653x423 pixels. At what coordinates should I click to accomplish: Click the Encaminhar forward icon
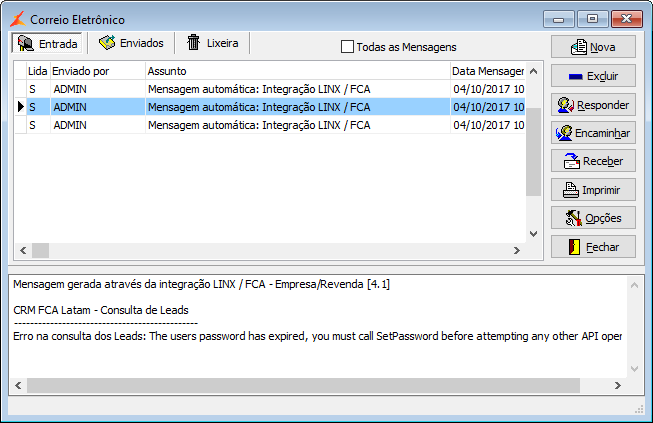click(x=565, y=133)
